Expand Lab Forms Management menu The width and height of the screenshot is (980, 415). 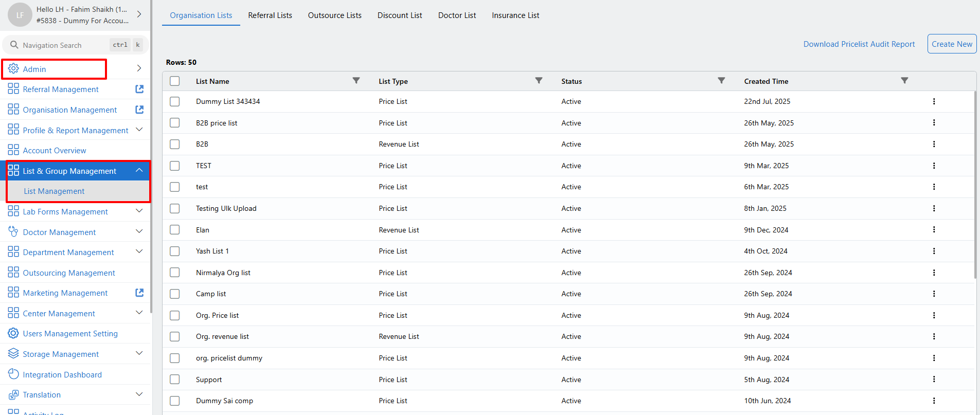[139, 211]
